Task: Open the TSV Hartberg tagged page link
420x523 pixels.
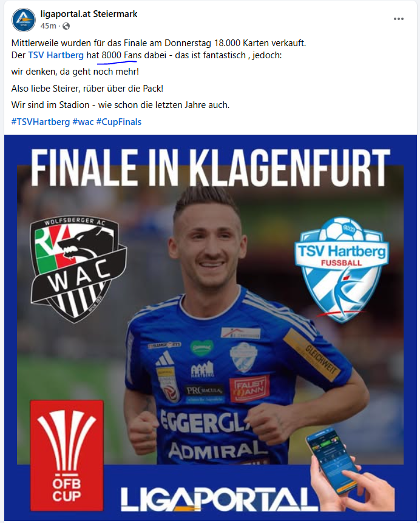Action: (x=56, y=55)
